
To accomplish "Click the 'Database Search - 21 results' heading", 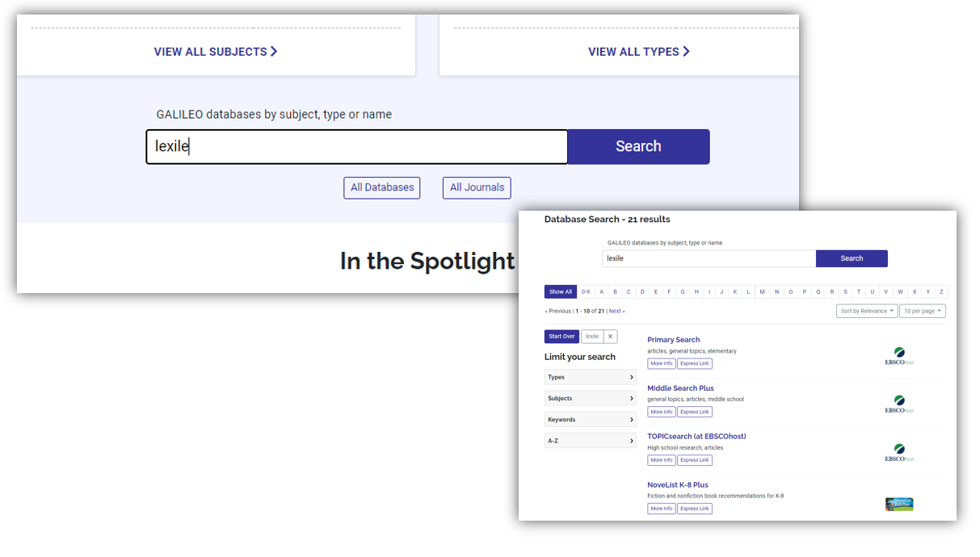I will click(608, 220).
